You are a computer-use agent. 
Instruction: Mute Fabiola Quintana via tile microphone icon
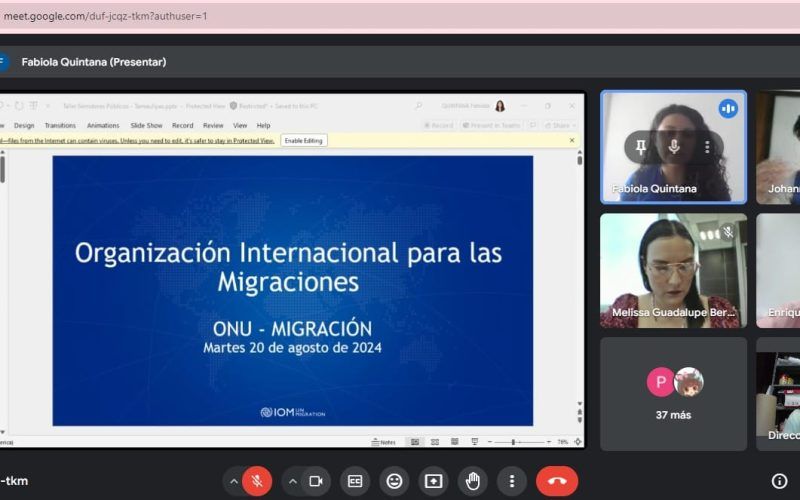pyautogui.click(x=673, y=147)
